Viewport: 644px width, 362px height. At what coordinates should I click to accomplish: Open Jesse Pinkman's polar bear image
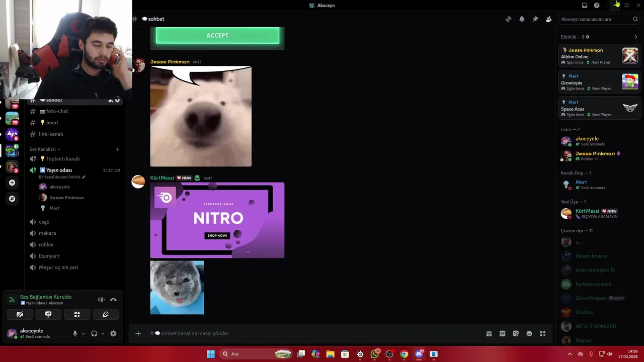click(201, 116)
